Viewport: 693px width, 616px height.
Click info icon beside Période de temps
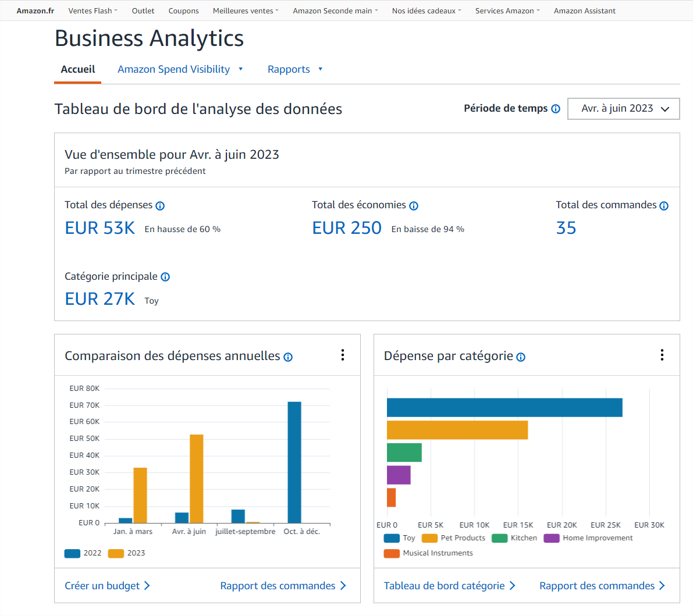[x=556, y=109]
